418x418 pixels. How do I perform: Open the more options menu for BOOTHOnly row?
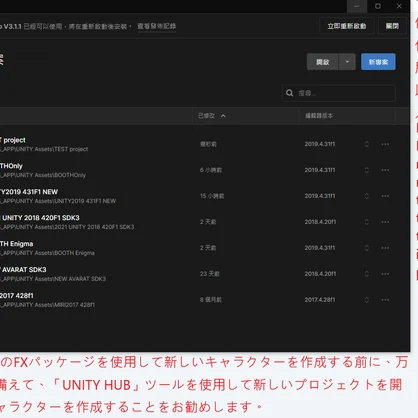(x=385, y=170)
